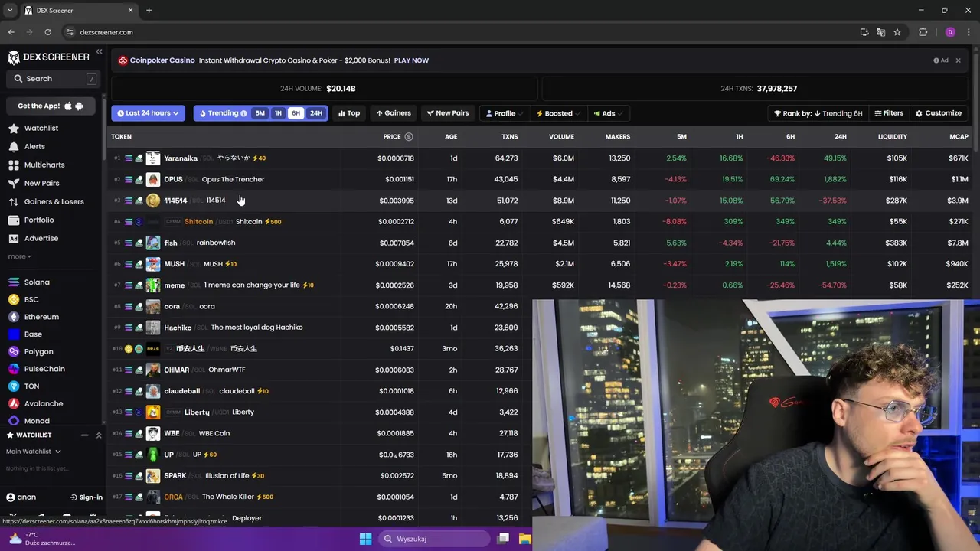Click the price currency switch icon
Viewport: 980px width, 551px height.
(x=409, y=136)
